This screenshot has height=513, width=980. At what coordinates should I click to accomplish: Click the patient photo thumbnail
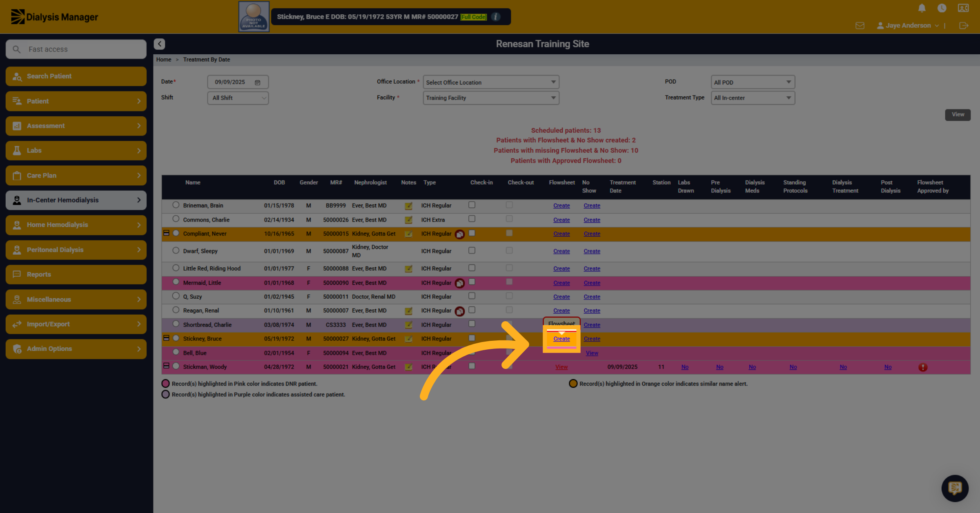254,17
